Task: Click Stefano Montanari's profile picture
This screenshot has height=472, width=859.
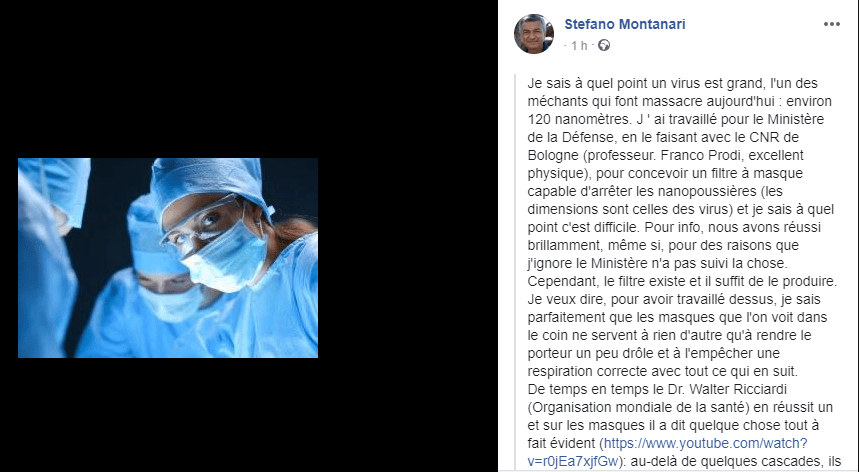Action: (x=534, y=34)
